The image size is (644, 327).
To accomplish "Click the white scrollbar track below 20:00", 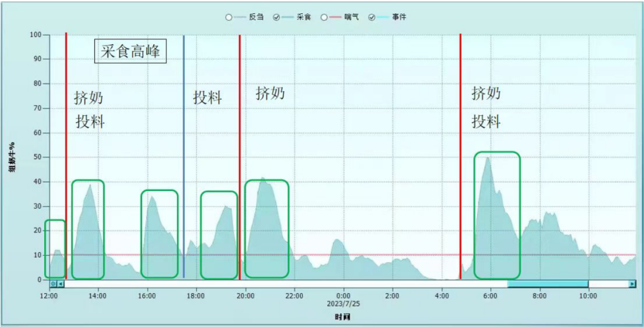I will click(245, 283).
